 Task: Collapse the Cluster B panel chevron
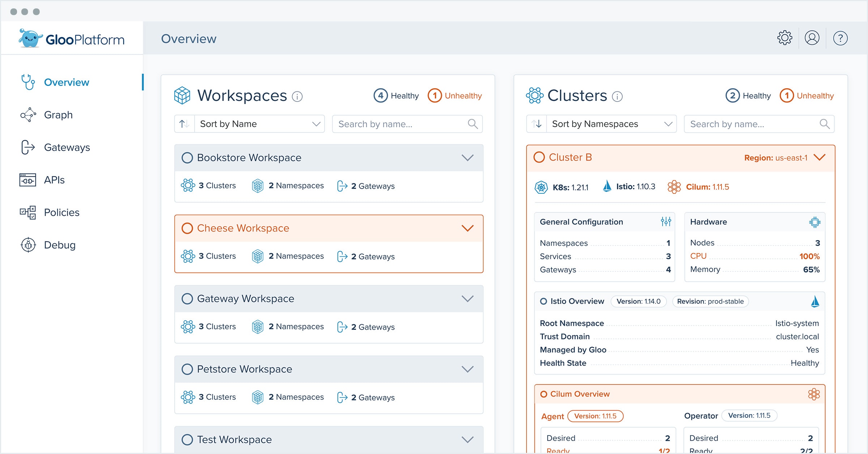click(x=820, y=157)
